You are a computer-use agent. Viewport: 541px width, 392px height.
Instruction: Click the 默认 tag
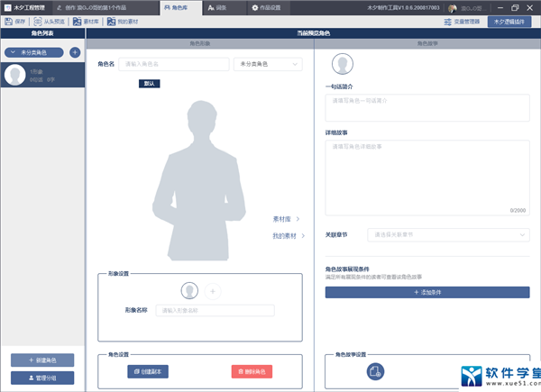(149, 84)
